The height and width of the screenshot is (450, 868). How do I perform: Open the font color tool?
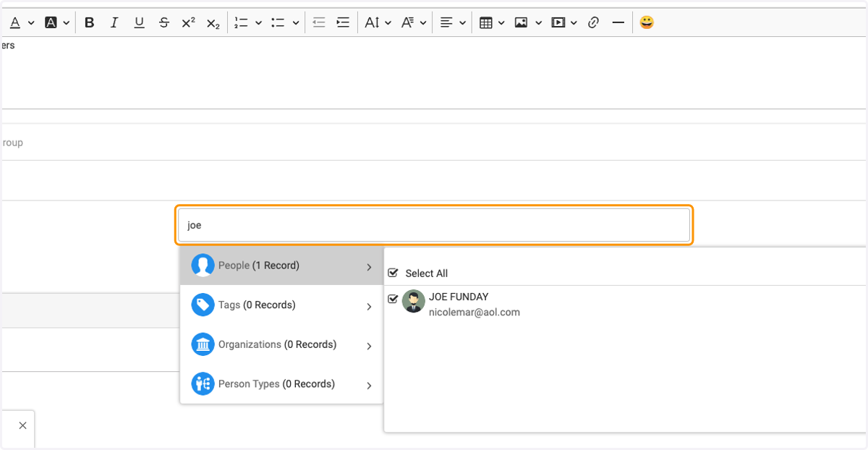click(x=14, y=22)
